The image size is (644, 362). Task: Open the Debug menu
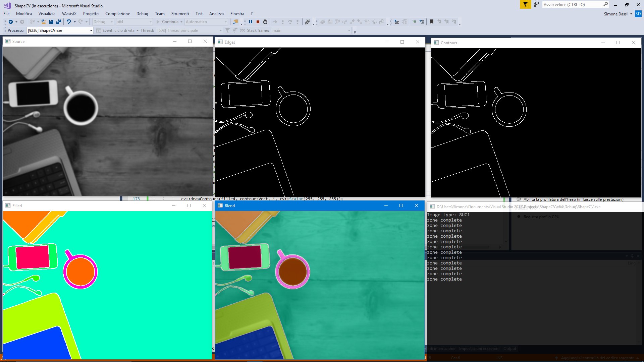point(142,14)
